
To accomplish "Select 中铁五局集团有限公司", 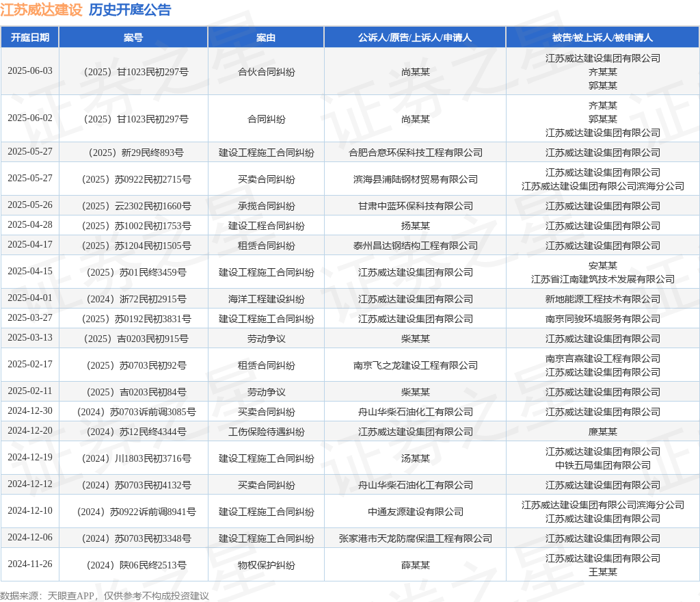I will click(x=603, y=465).
